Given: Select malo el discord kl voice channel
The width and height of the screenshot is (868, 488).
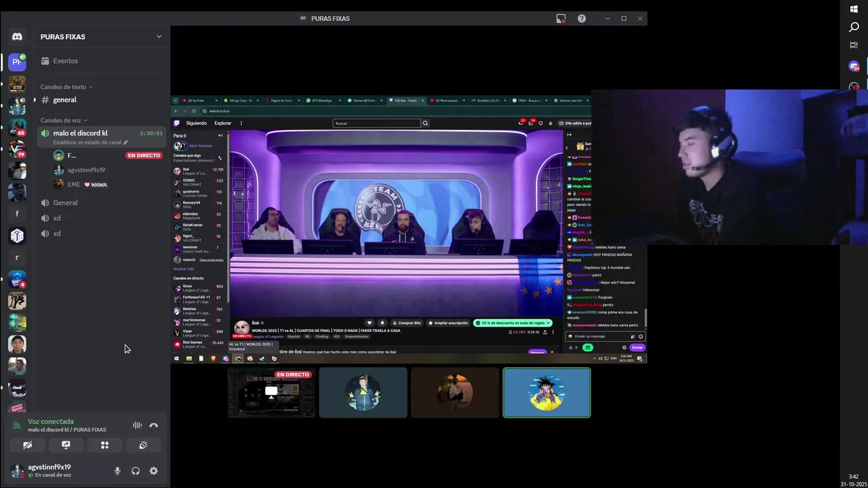Looking at the screenshot, I should 102,136.
